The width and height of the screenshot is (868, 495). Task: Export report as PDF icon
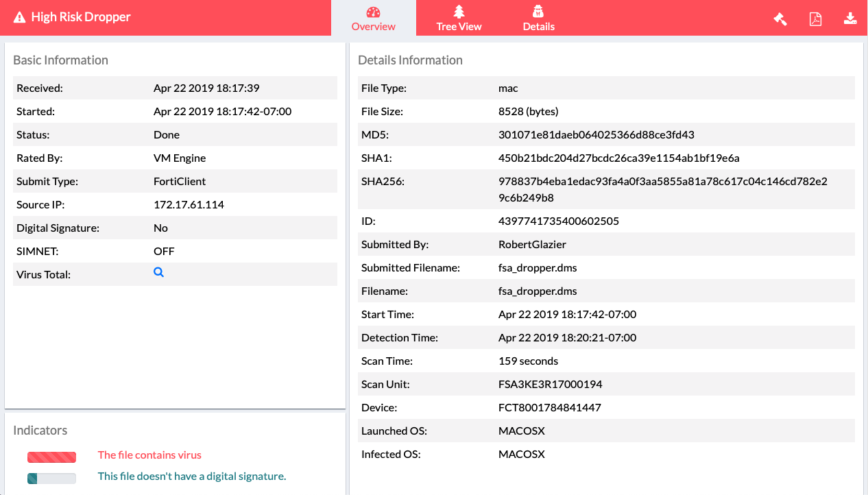pos(815,19)
